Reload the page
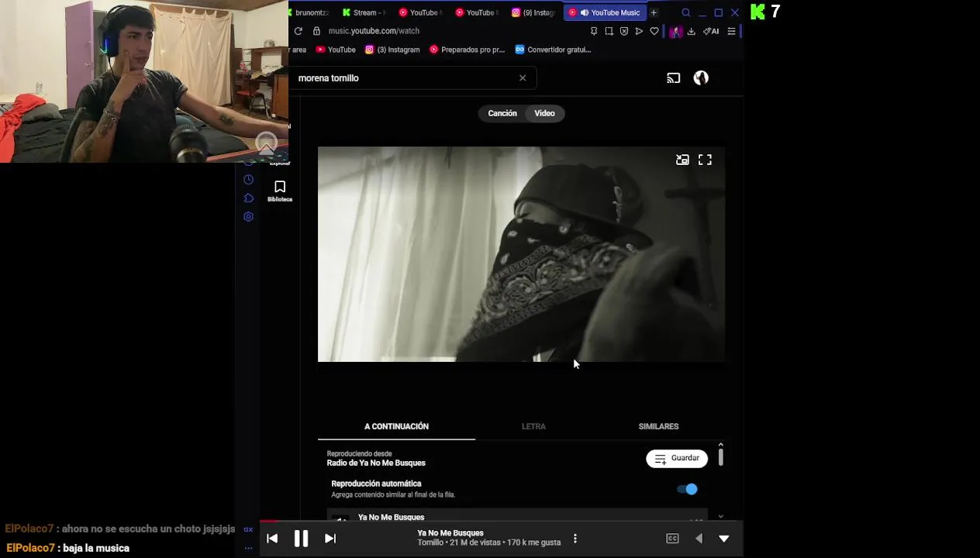Screen dimensions: 980x558 pyautogui.click(x=298, y=31)
